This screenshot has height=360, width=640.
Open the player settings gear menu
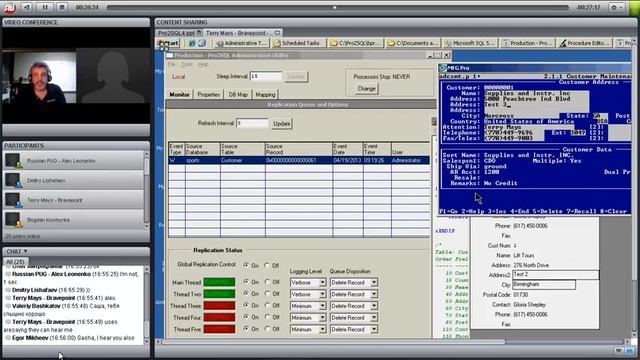pyautogui.click(x=616, y=7)
